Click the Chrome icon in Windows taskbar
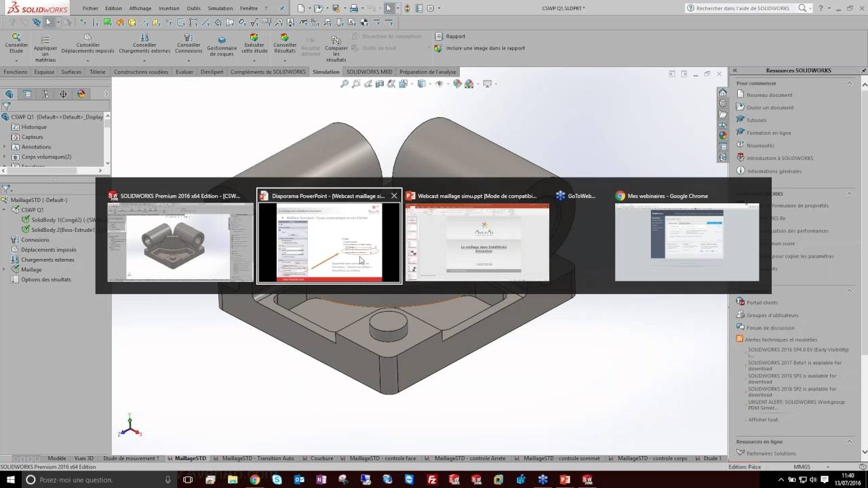868x488 pixels. click(x=254, y=479)
